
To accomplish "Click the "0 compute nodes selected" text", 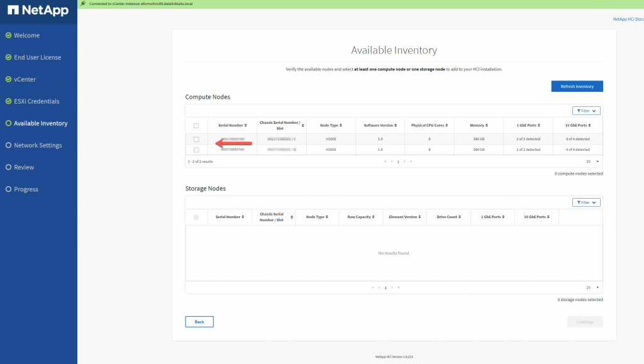I will pos(579,174).
